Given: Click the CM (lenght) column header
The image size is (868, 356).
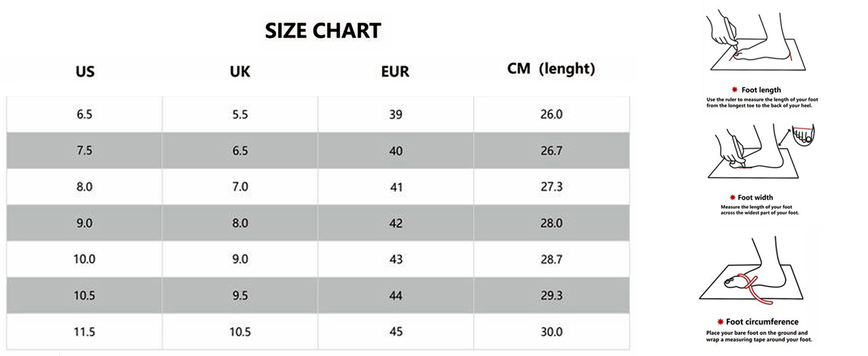Looking at the screenshot, I should (551, 69).
